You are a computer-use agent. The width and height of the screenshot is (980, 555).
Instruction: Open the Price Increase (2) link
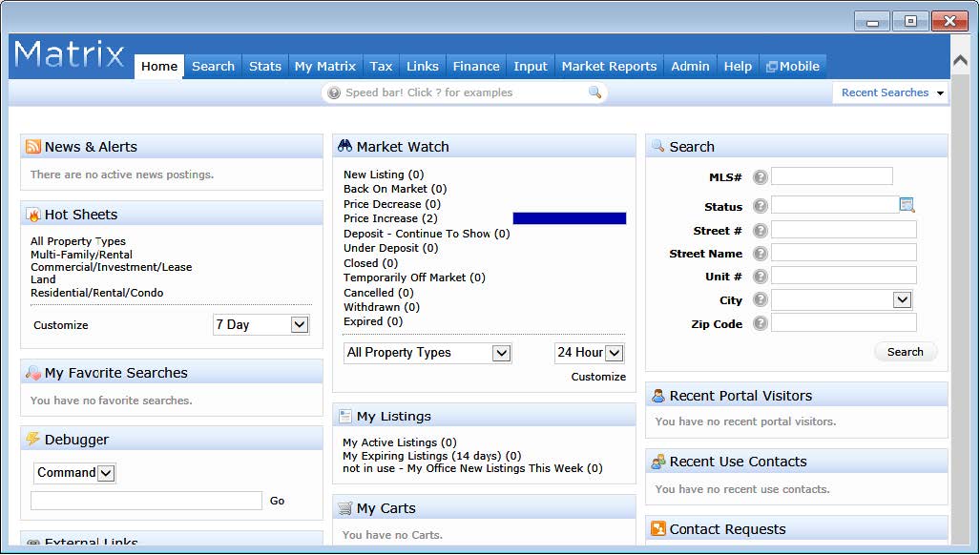point(390,218)
